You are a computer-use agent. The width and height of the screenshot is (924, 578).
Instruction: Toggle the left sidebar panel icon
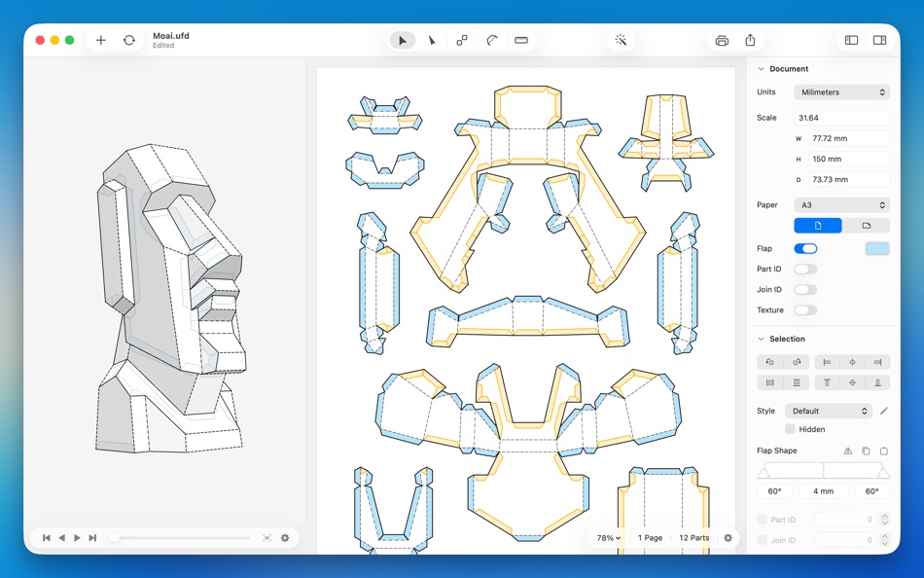(851, 40)
